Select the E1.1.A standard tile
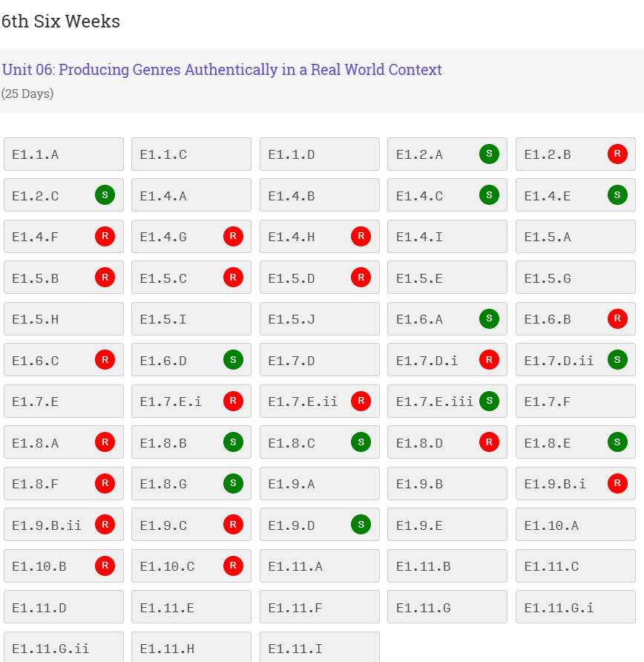Screen dimensions: 644x662 coord(63,154)
